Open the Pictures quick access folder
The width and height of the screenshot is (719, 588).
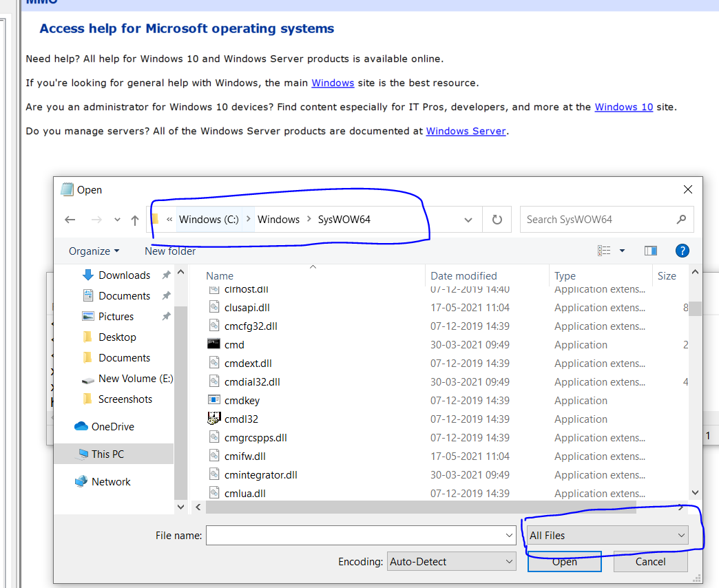pos(116,316)
